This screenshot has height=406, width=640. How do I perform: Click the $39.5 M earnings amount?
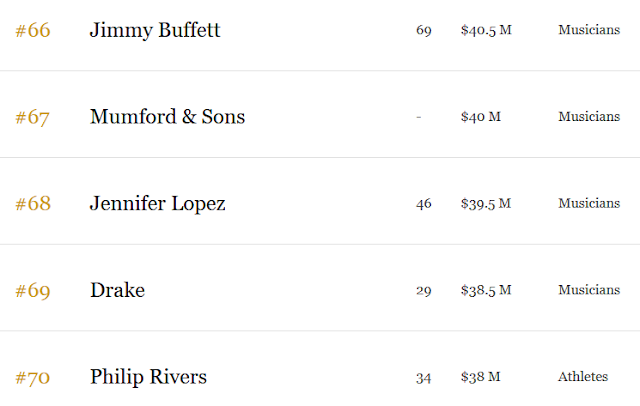(486, 204)
